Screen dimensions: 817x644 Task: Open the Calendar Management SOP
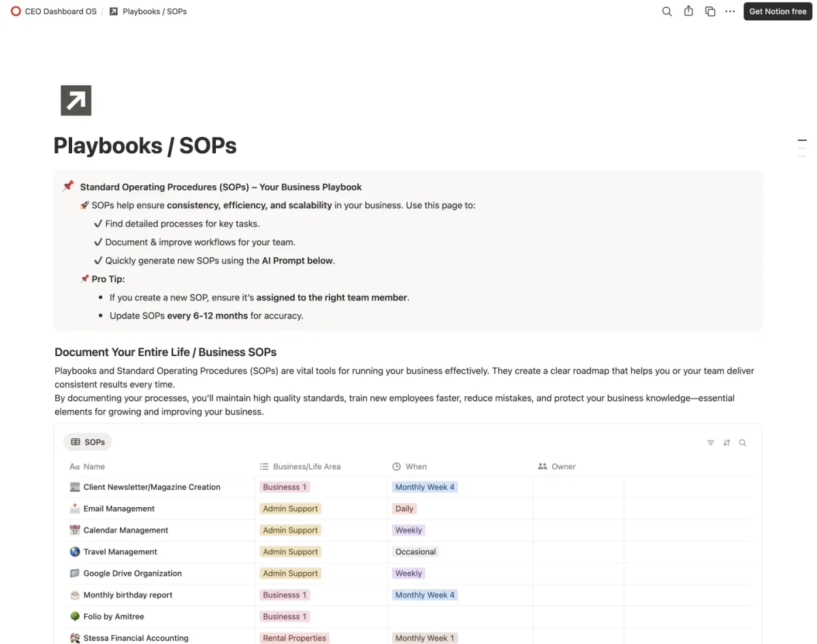pos(126,530)
